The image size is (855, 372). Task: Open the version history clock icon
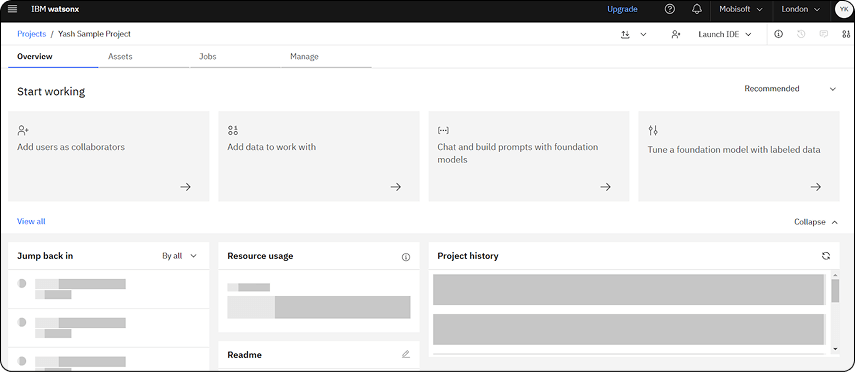[801, 34]
